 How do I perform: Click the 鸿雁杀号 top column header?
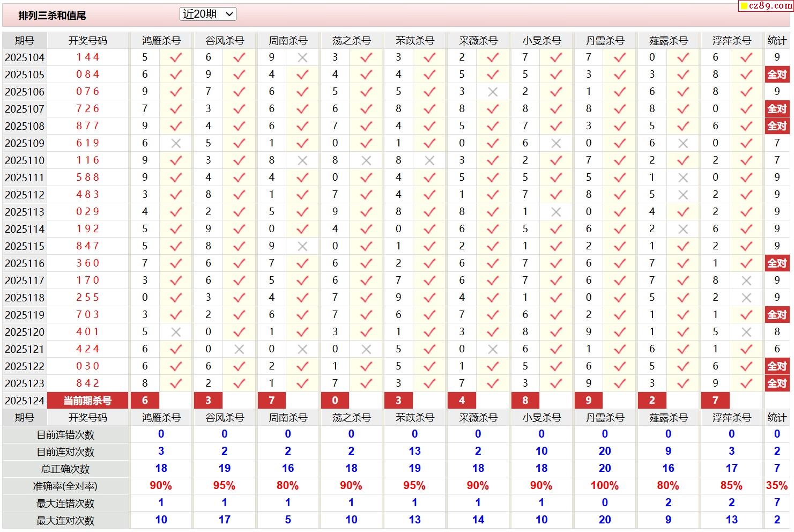161,41
